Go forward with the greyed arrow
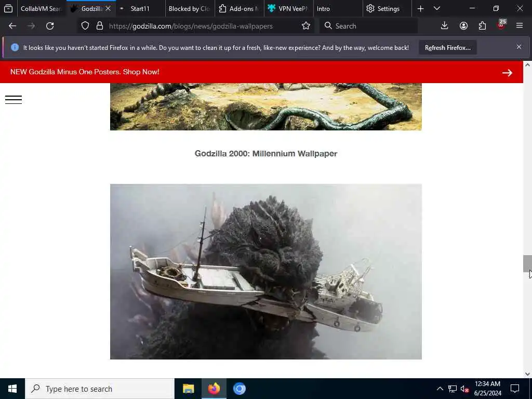The width and height of the screenshot is (532, 399). tap(31, 26)
